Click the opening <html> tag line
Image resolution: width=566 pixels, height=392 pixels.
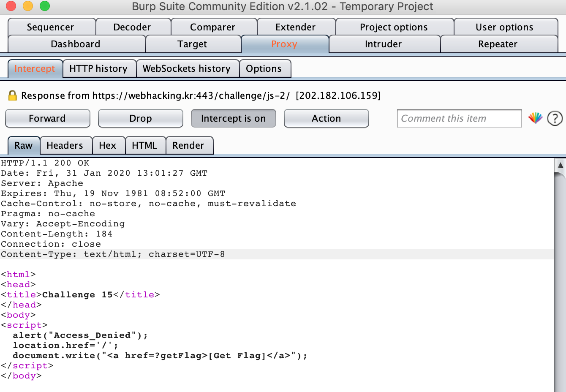tap(18, 274)
